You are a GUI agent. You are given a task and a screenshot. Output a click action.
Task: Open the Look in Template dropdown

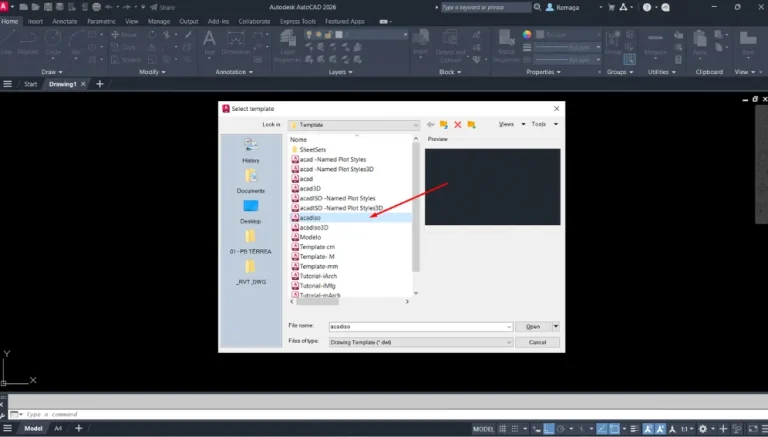click(x=354, y=125)
